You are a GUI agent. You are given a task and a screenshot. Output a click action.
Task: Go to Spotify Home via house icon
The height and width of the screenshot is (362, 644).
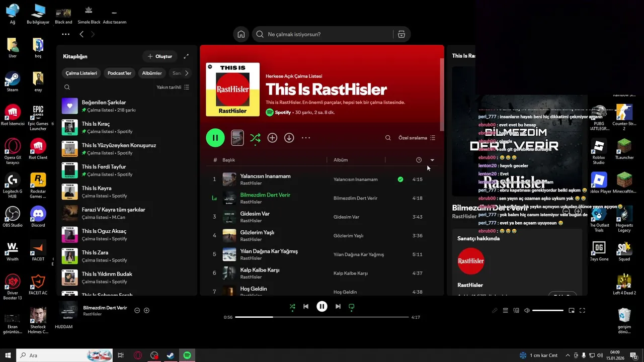[241, 34]
